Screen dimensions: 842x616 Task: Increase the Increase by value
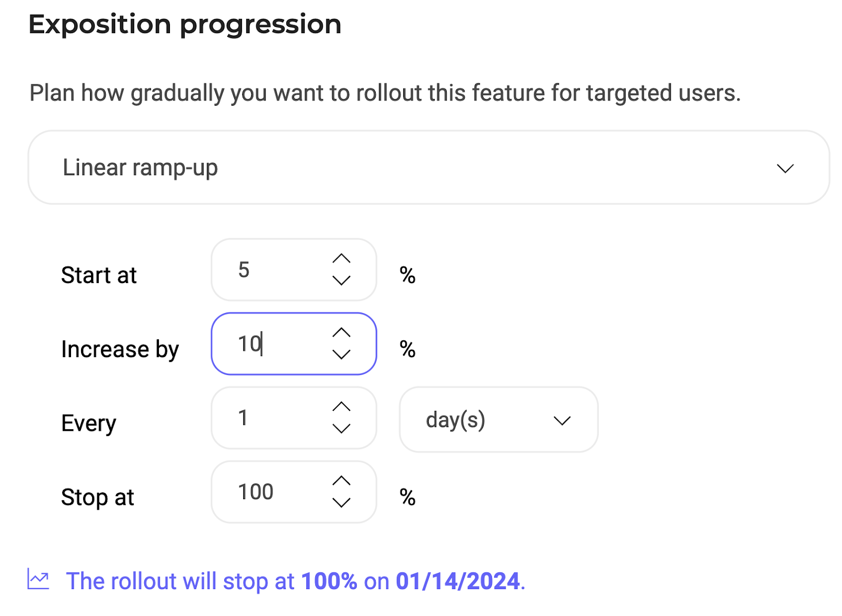point(342,332)
